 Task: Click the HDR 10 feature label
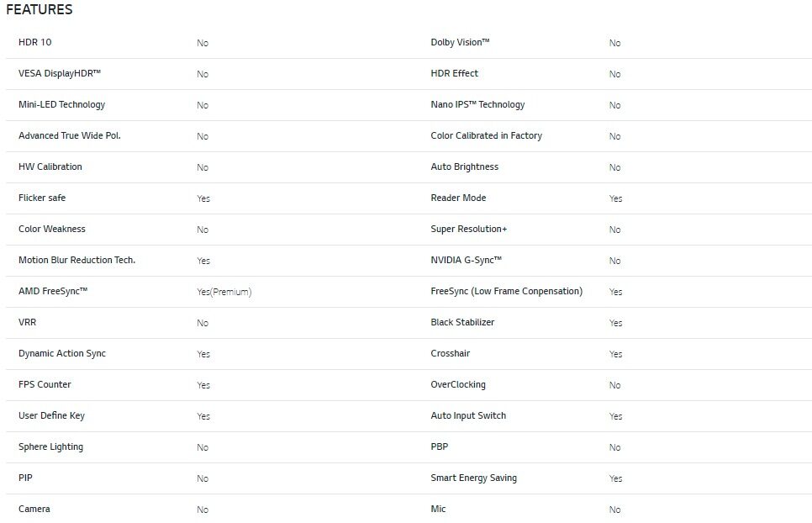click(34, 42)
